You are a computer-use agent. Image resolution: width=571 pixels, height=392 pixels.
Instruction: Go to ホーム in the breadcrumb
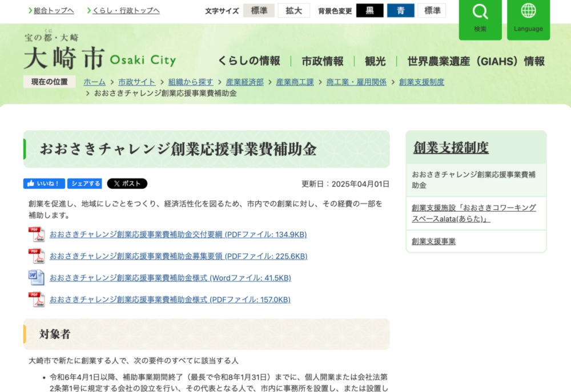tap(95, 82)
